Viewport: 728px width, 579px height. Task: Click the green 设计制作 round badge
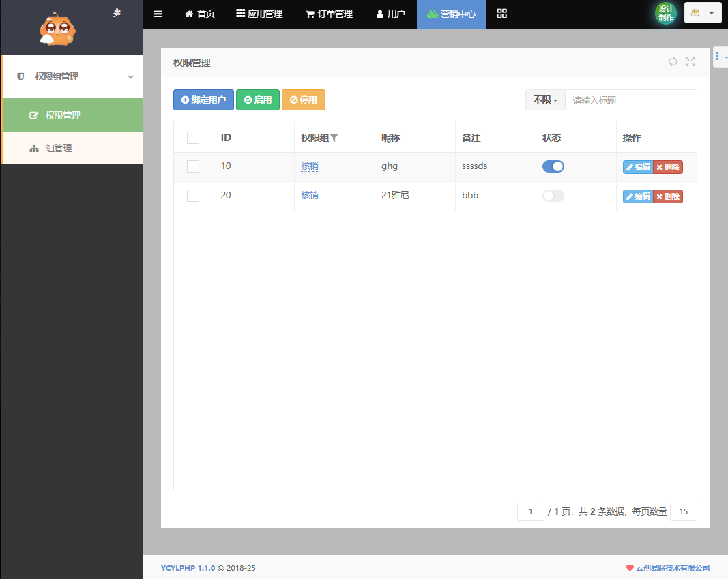(666, 14)
